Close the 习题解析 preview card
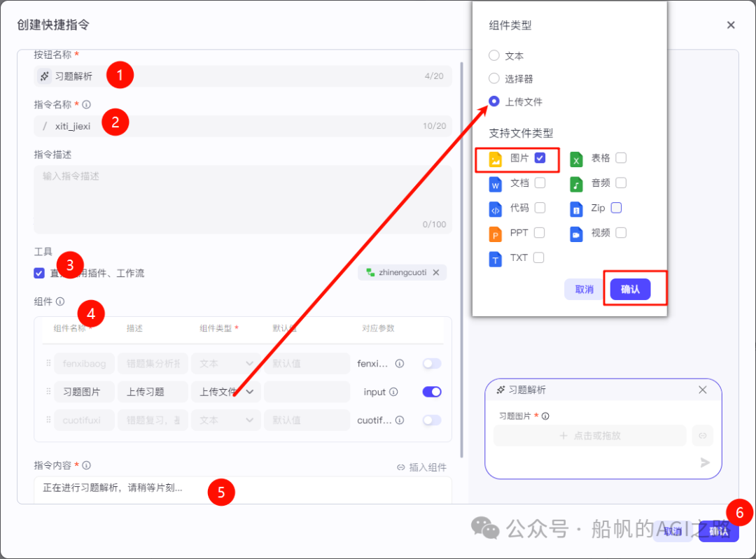The image size is (756, 559). coord(703,390)
